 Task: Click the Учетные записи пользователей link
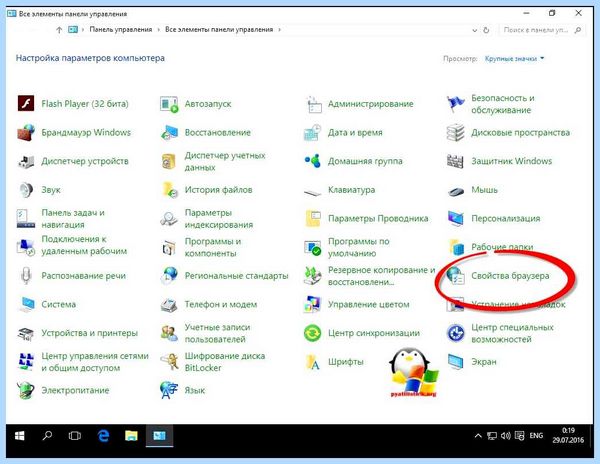point(217,333)
